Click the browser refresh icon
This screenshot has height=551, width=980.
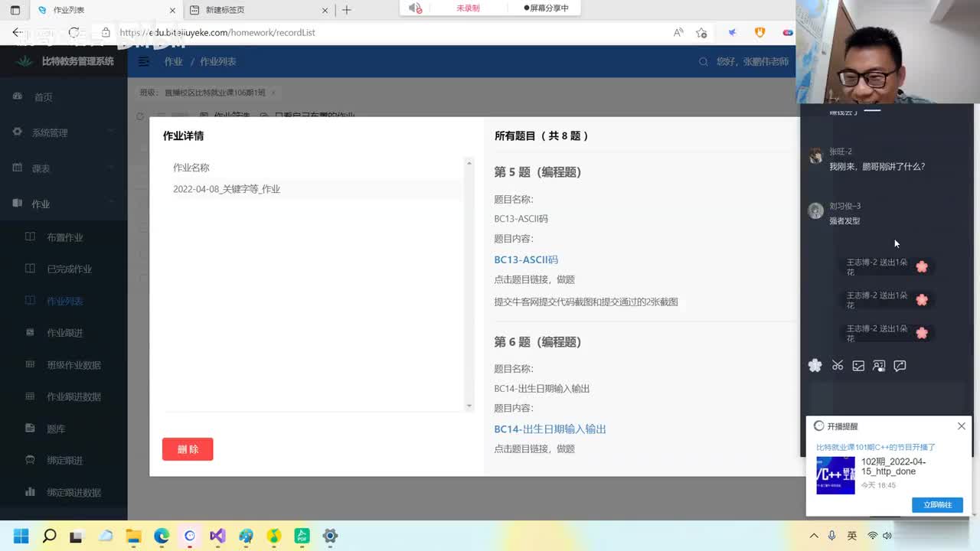[x=73, y=32]
